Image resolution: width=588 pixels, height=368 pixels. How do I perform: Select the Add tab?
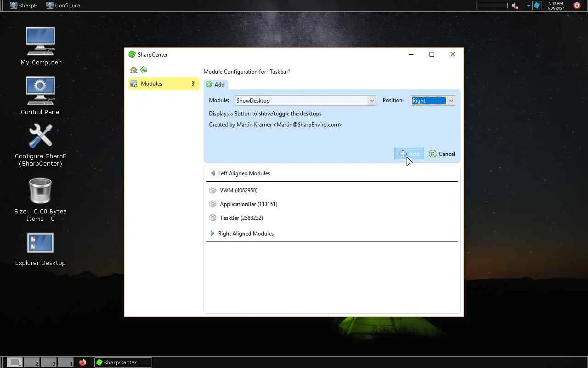(x=215, y=84)
